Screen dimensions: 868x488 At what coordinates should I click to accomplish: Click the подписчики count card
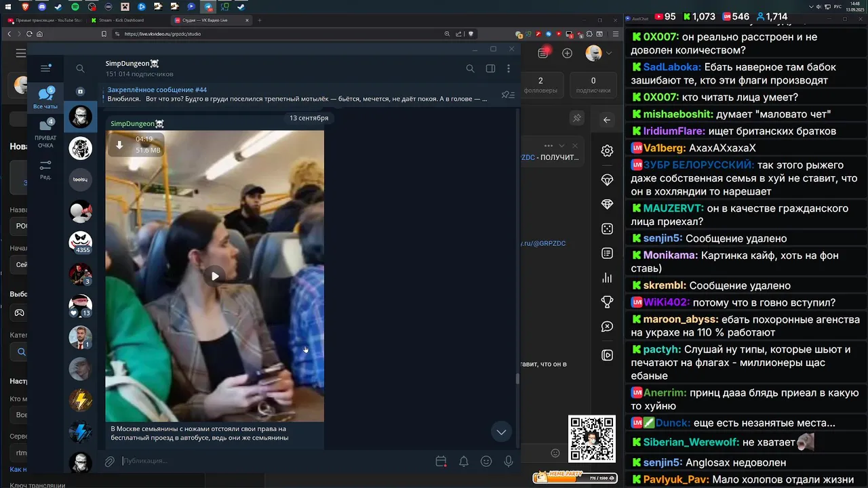click(593, 85)
